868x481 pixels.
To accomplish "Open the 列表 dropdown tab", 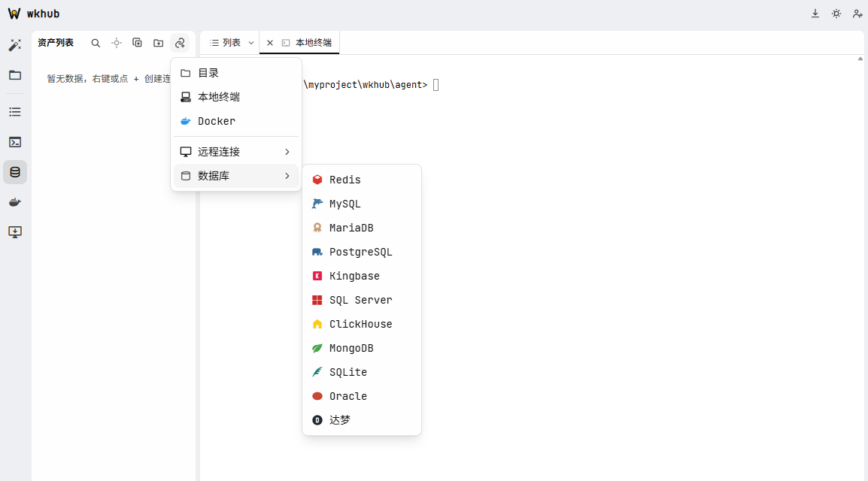I will pyautogui.click(x=231, y=43).
